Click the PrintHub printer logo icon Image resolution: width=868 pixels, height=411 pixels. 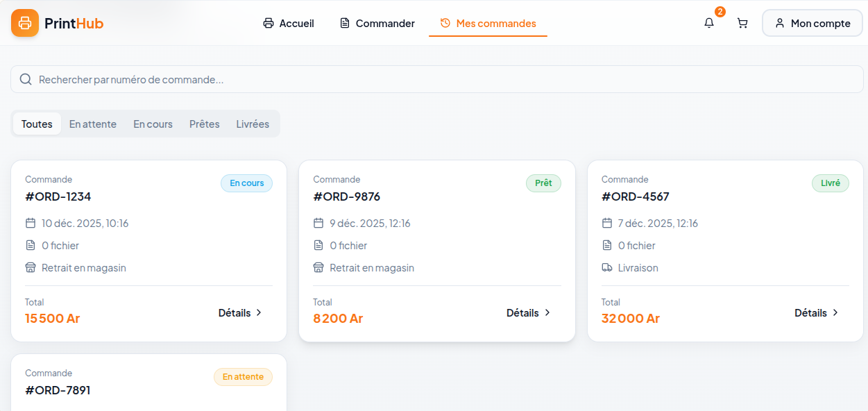pos(25,23)
